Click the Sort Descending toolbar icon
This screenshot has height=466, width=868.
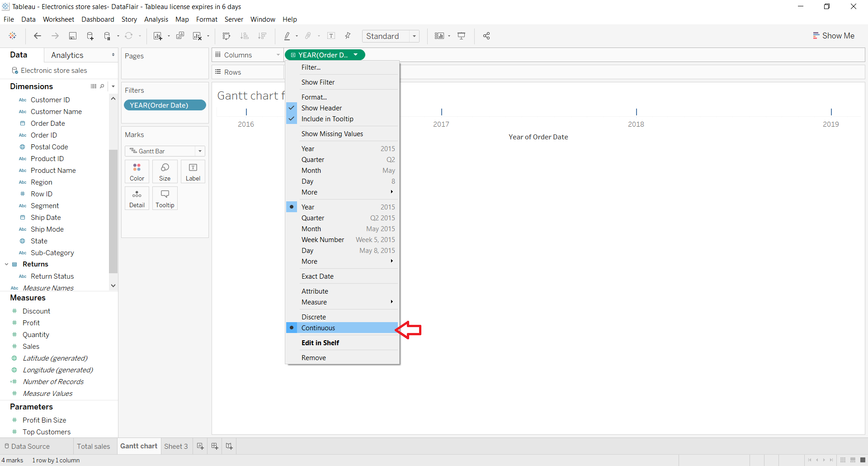(262, 36)
